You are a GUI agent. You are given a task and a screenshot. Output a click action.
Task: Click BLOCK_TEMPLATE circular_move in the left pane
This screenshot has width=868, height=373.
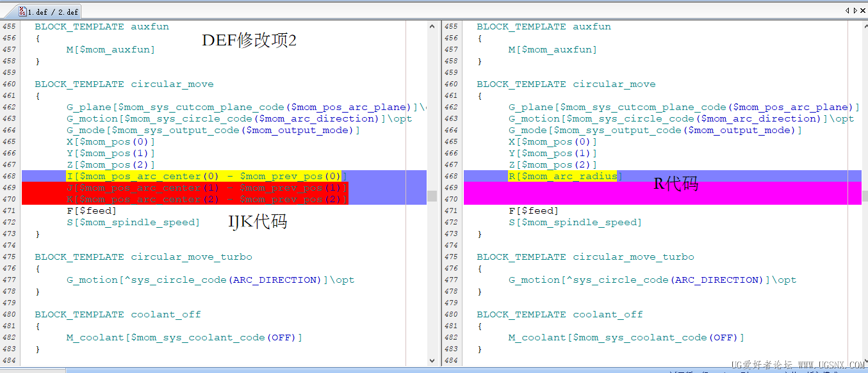pos(124,84)
